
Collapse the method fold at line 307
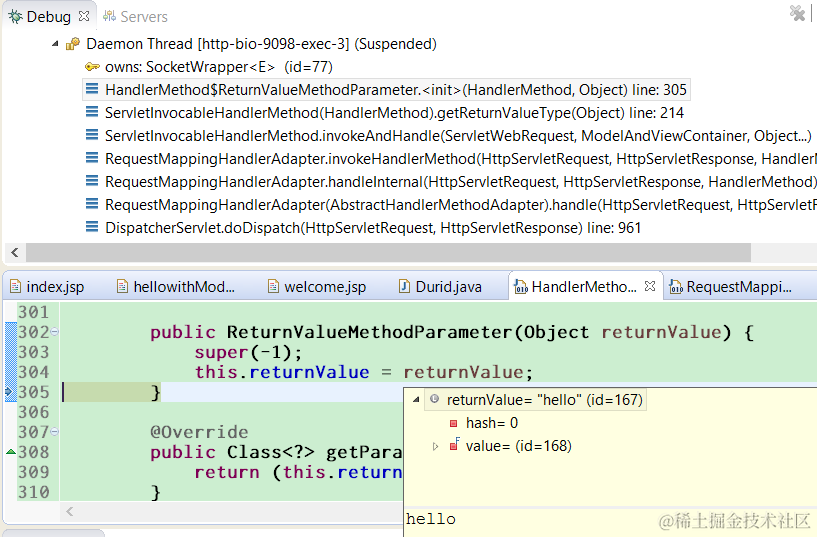pyautogui.click(x=54, y=432)
